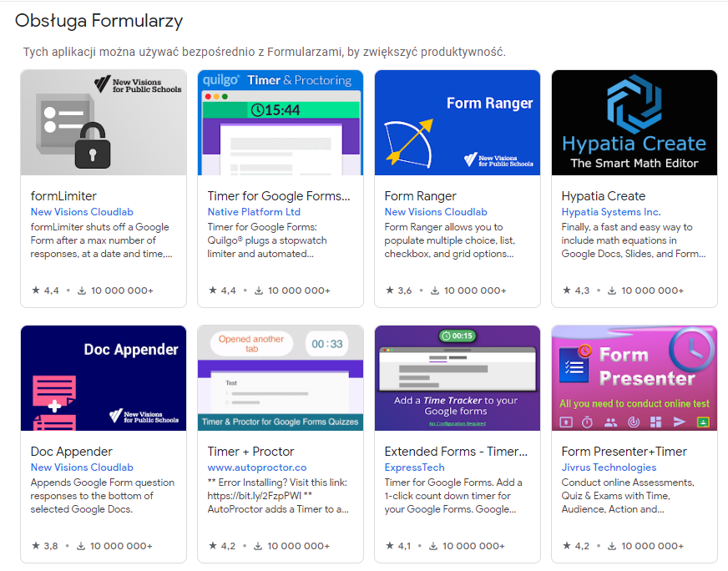
Task: Click the Conduct online Assessments description
Action: [x=628, y=496]
